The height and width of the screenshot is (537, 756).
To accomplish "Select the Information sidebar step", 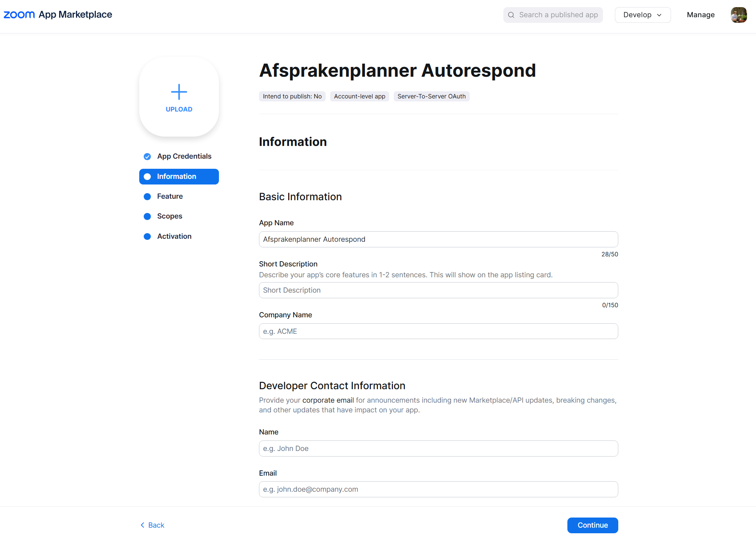I will point(179,177).
